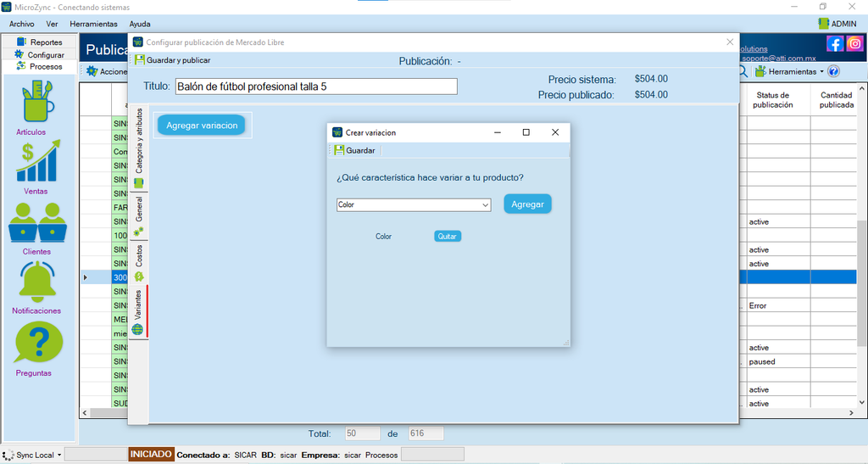Viewport: 868px width, 464px height.
Task: Minimize the Crear variacion dialog
Action: (x=497, y=132)
